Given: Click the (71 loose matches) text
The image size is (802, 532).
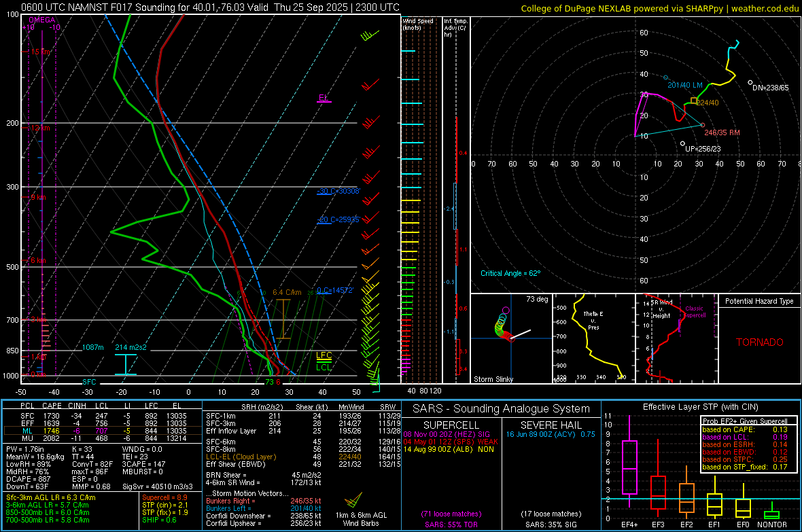Looking at the screenshot, I should tap(451, 514).
